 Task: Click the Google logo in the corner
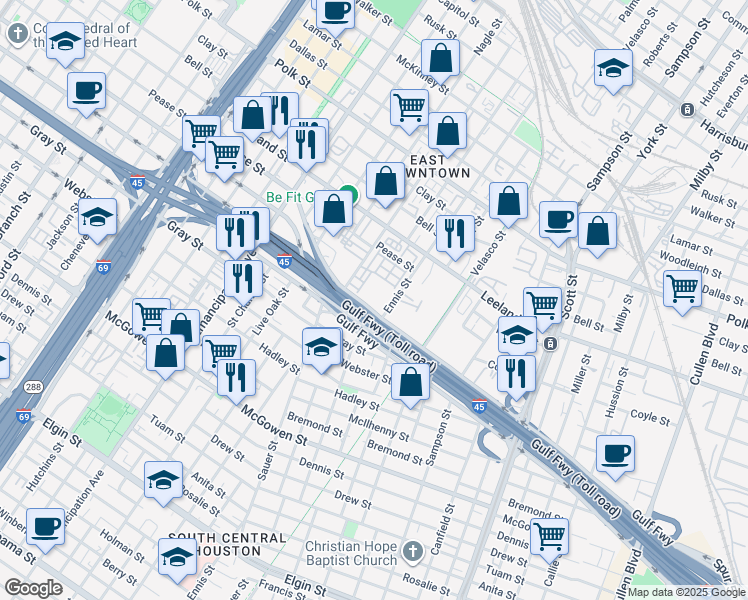click(33, 588)
